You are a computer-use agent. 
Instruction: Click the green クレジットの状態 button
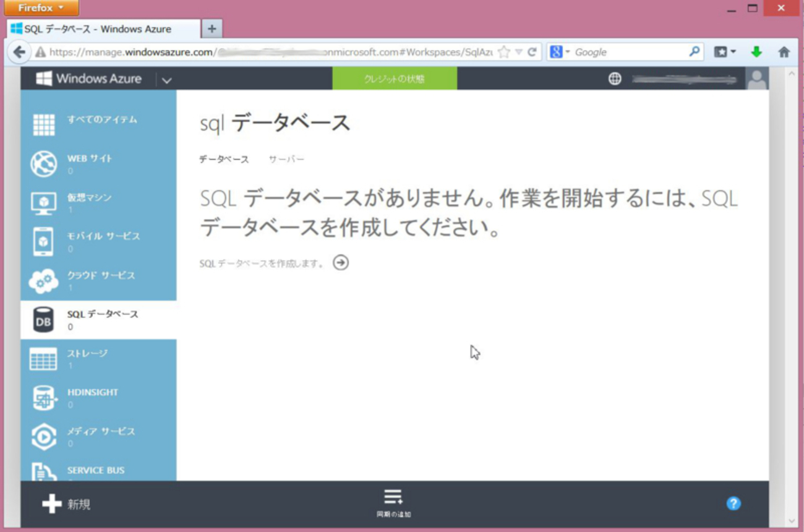coord(395,79)
